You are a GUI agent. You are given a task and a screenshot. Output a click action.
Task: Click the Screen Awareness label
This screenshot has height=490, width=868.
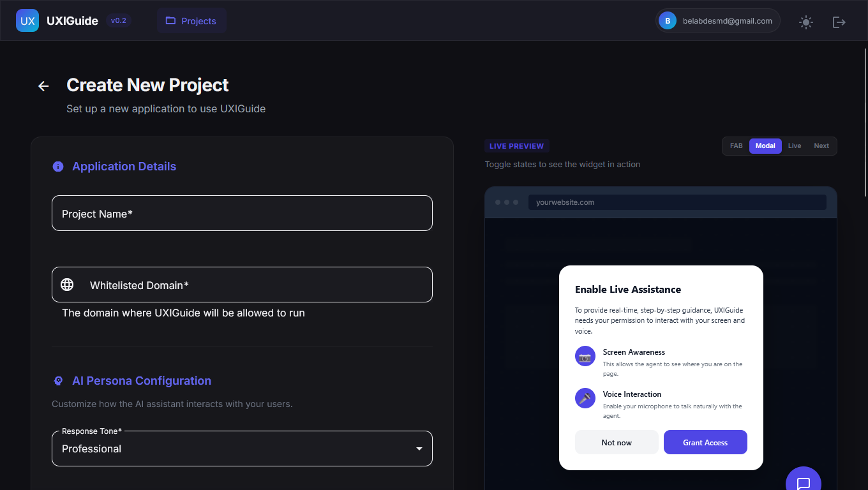(634, 352)
